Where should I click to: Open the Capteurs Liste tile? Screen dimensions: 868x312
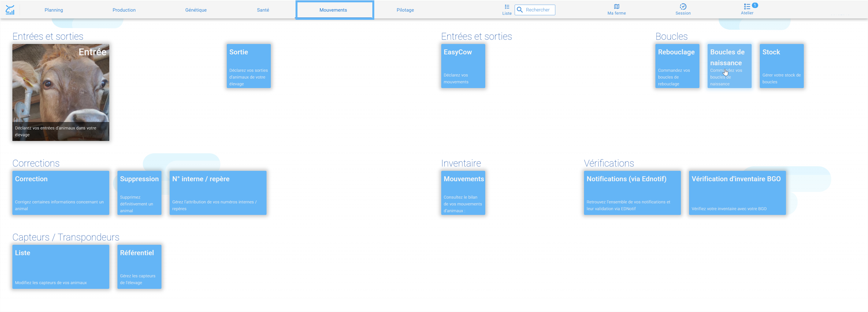(x=61, y=267)
